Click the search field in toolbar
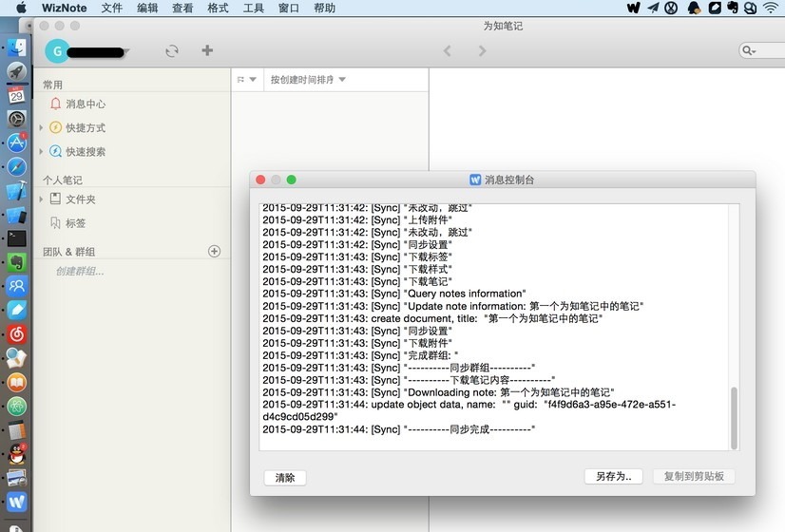Viewport: 785px width, 532px height. [x=762, y=50]
